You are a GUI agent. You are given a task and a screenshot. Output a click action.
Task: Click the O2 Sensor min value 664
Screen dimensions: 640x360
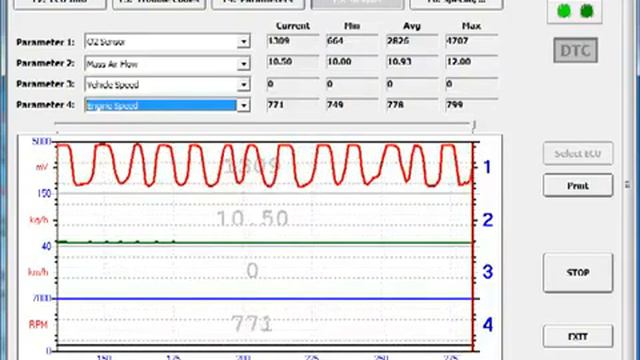352,41
